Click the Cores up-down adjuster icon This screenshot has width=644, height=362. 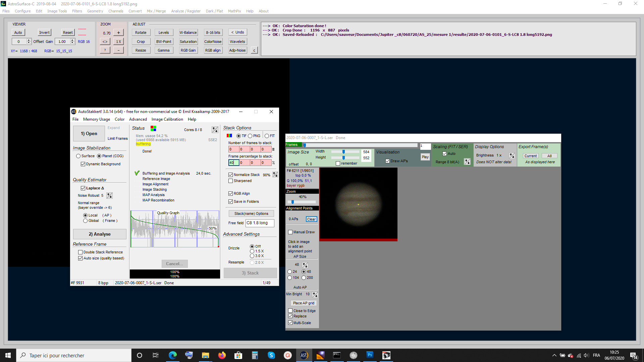215,130
